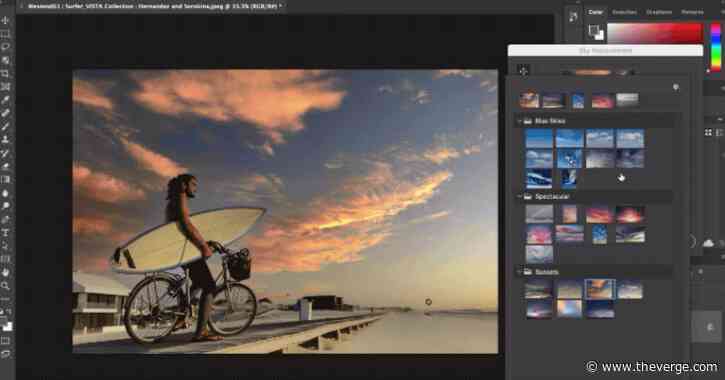Select the Eyedropper tool
This screenshot has width=725, height=380.
pyautogui.click(x=6, y=100)
